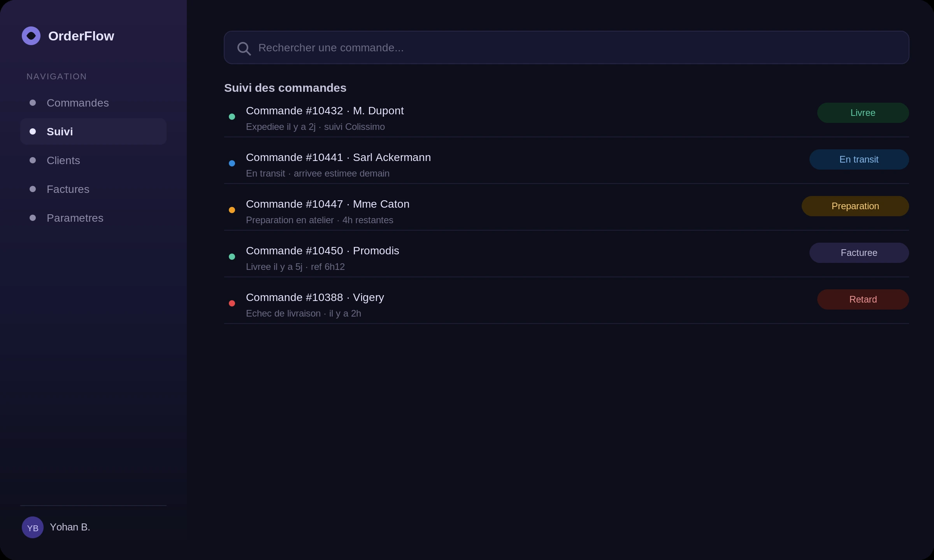The image size is (934, 560).
Task: Go to the Clients section
Action: (x=93, y=160)
